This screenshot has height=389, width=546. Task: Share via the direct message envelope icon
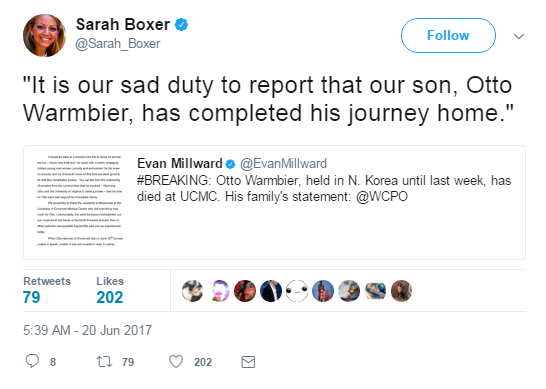248,362
